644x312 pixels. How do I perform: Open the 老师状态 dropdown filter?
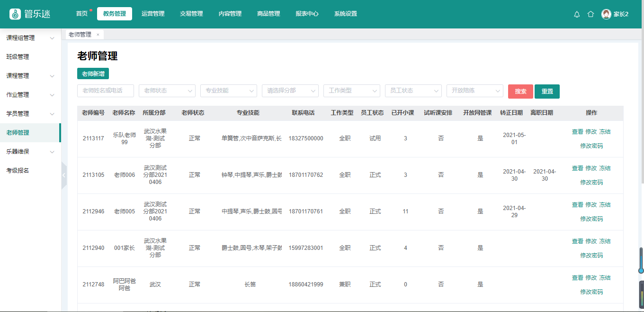click(x=167, y=91)
